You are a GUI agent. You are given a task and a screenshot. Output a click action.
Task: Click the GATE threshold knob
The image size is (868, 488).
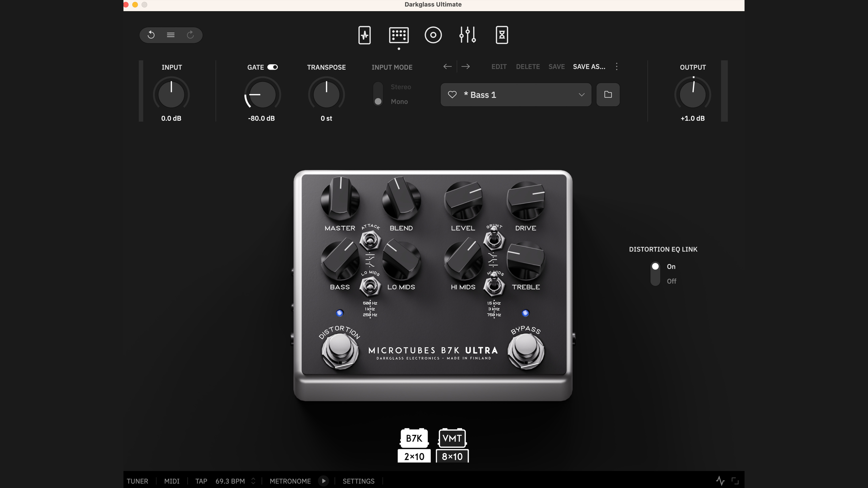(262, 94)
